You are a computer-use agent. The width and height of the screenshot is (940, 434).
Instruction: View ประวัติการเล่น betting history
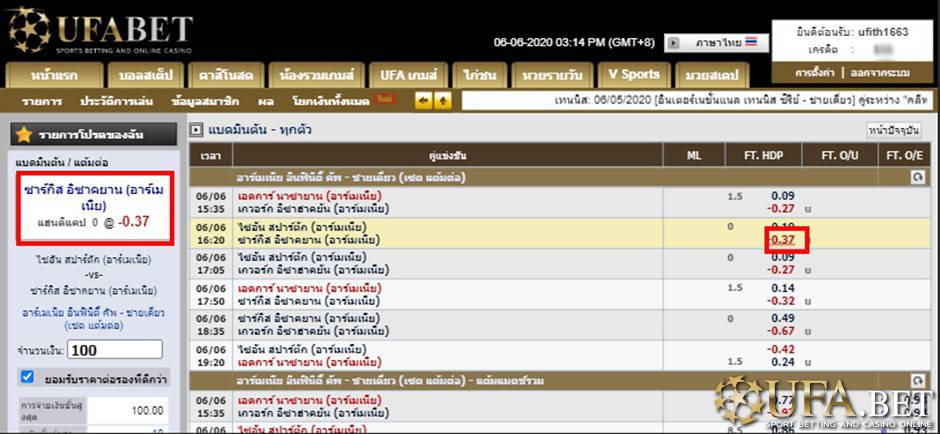pos(116,101)
